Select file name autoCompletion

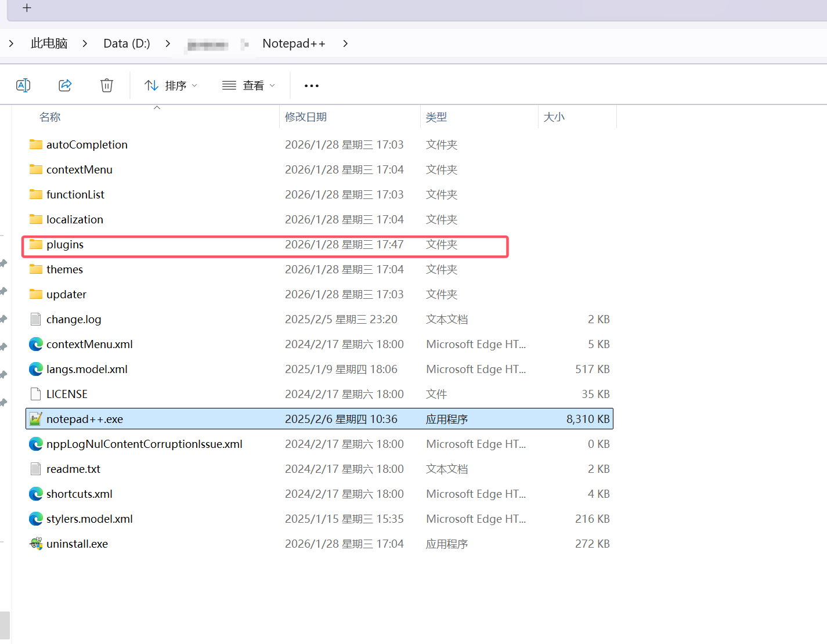coord(87,144)
